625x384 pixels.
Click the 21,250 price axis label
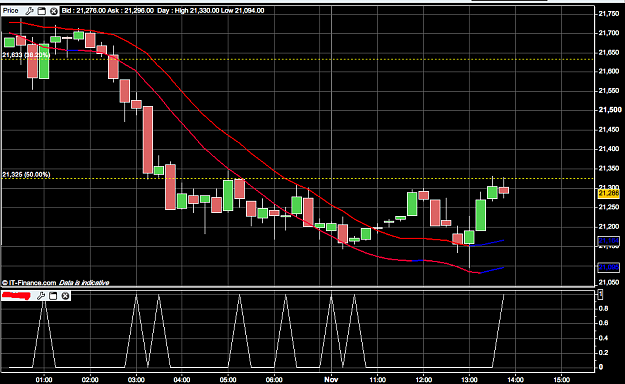click(x=609, y=207)
